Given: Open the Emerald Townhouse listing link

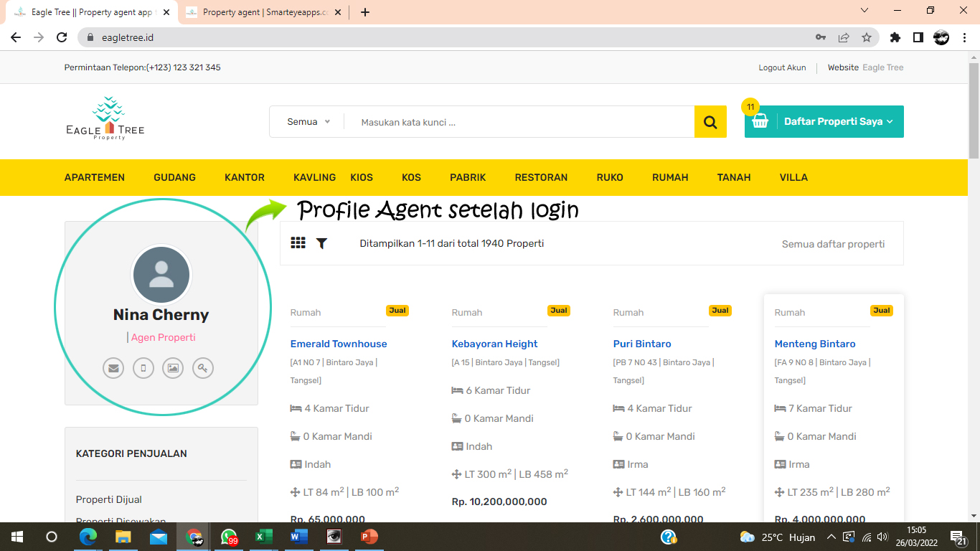Looking at the screenshot, I should (339, 344).
